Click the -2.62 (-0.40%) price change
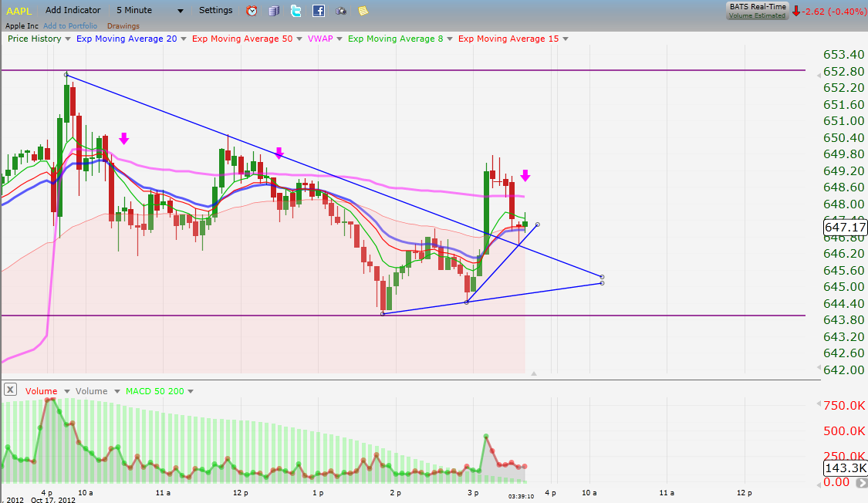 (835, 11)
